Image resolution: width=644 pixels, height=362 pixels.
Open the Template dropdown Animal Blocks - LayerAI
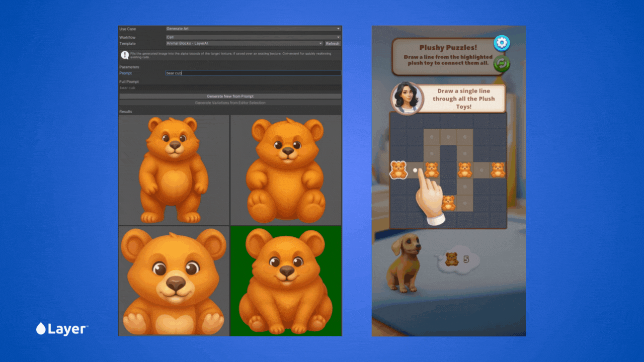click(x=245, y=44)
